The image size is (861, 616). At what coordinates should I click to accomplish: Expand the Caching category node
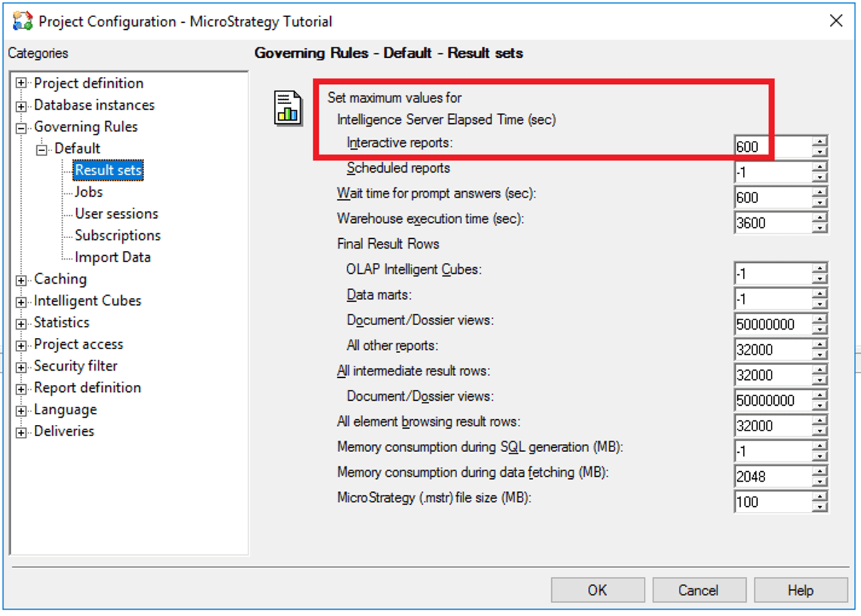(x=22, y=279)
